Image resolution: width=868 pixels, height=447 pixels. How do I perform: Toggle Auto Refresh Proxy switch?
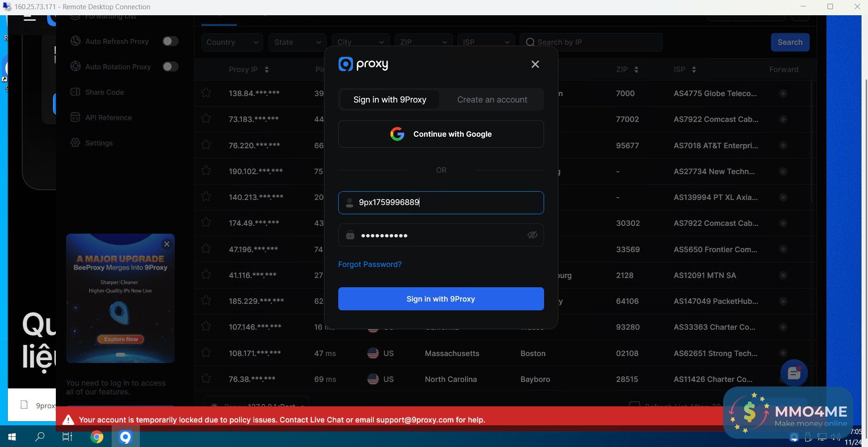tap(170, 41)
